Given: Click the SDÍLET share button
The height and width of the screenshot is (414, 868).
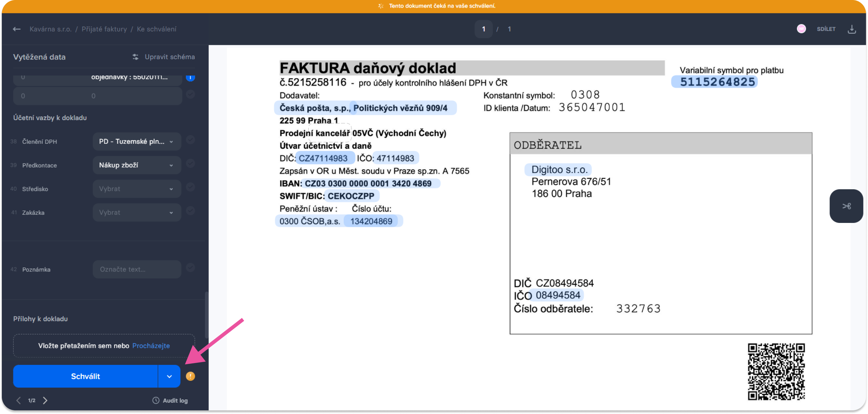Looking at the screenshot, I should [826, 29].
